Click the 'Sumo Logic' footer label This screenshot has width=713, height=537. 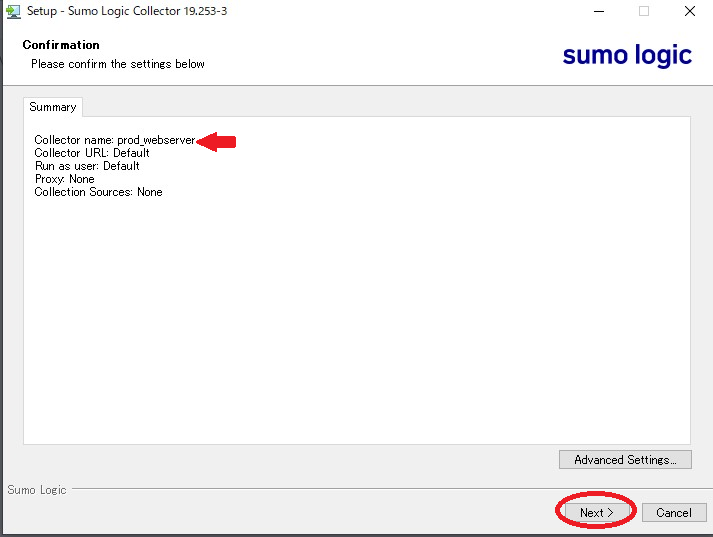(x=37, y=490)
